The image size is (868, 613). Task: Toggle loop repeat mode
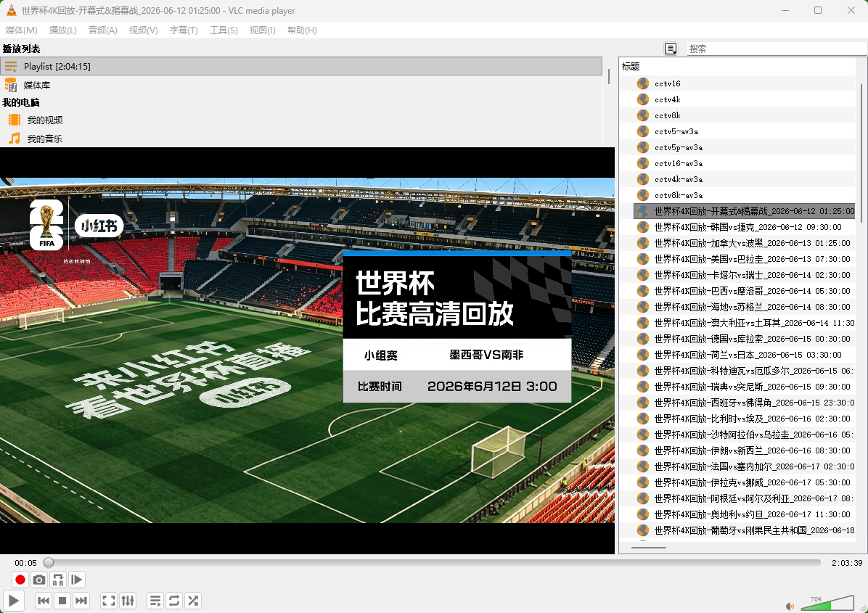pyautogui.click(x=174, y=601)
